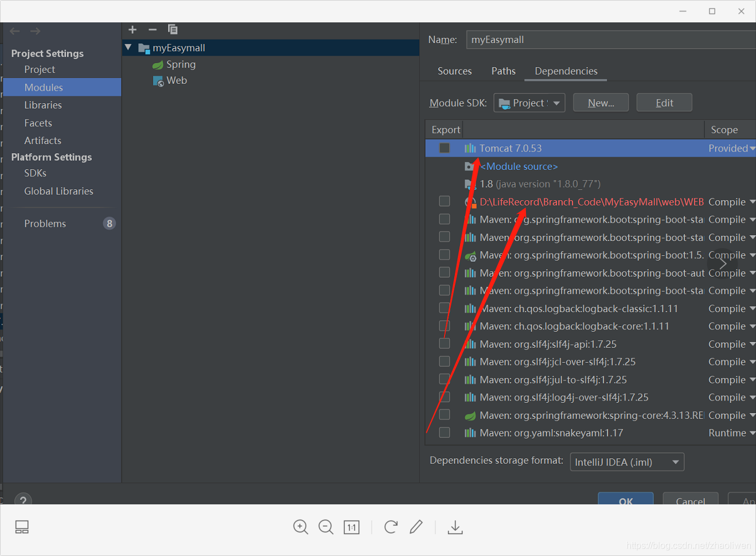Click the Cancel button
This screenshot has width=756, height=556.
click(691, 499)
